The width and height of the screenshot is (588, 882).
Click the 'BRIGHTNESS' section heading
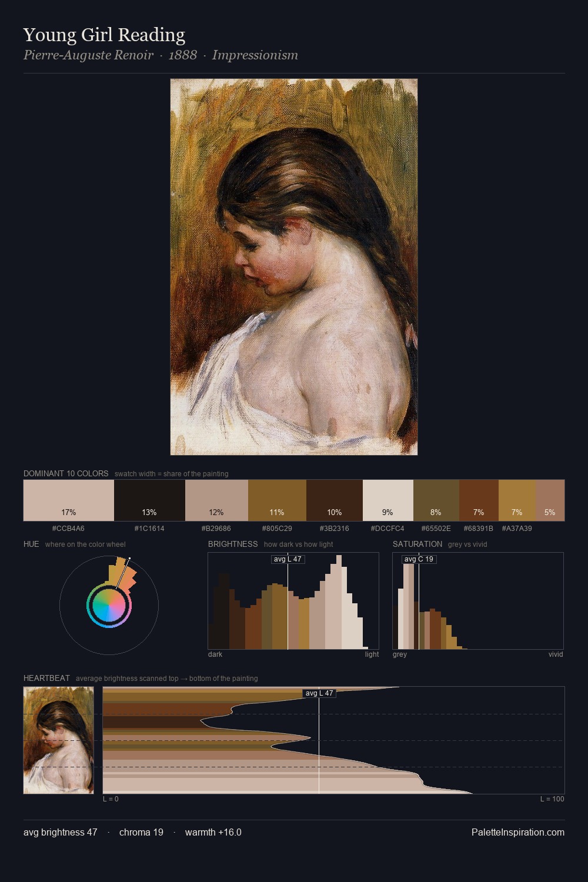click(233, 544)
